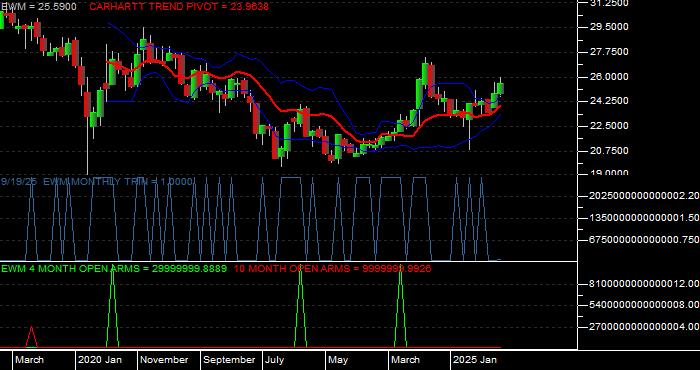Click the 2020 Jan date label
Screen dimensions: 700x370
coord(100,360)
